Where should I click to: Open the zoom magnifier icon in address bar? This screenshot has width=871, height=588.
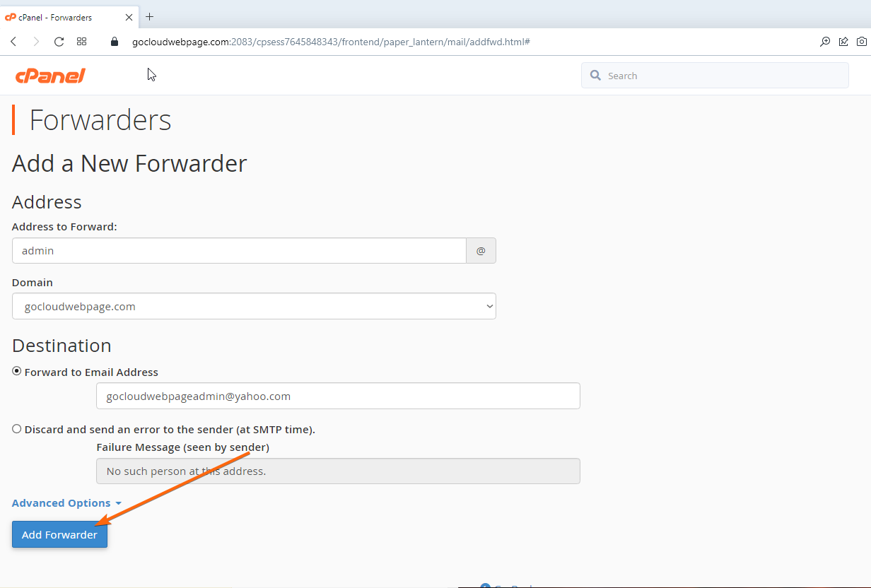point(825,42)
